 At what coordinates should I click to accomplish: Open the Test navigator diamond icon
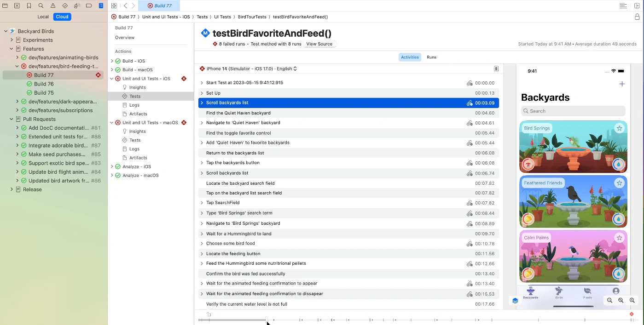click(x=65, y=6)
